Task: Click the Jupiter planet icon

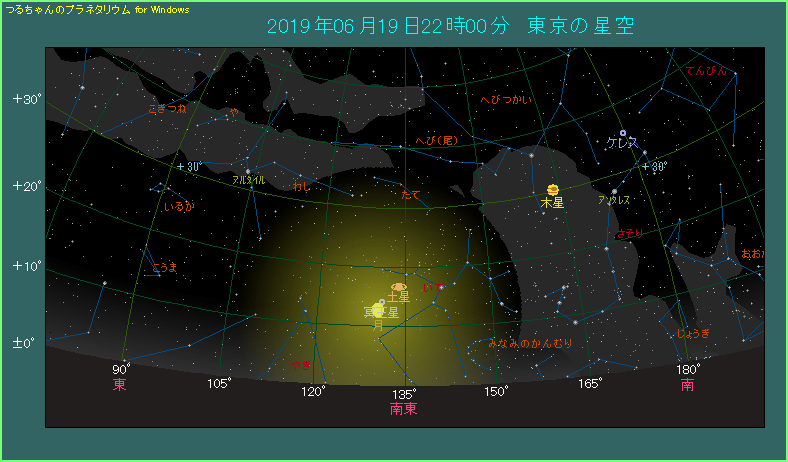Action: (x=552, y=189)
